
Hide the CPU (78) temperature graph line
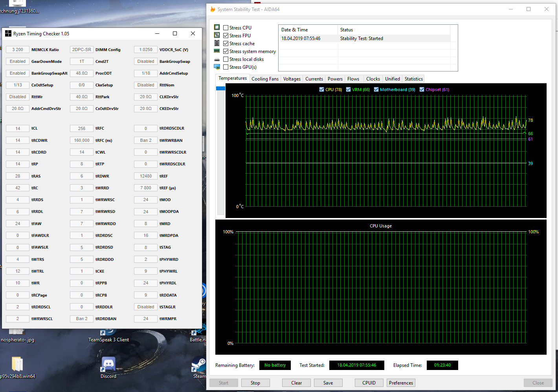point(322,90)
